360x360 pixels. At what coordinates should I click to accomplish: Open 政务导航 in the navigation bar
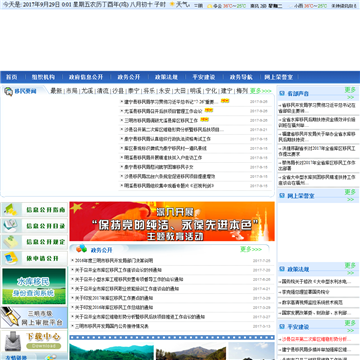241,77
